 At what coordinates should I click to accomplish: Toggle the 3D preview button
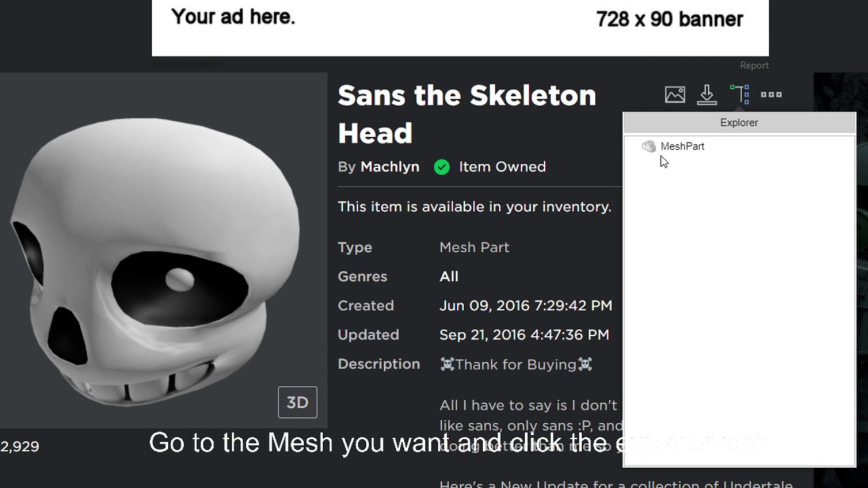click(297, 403)
